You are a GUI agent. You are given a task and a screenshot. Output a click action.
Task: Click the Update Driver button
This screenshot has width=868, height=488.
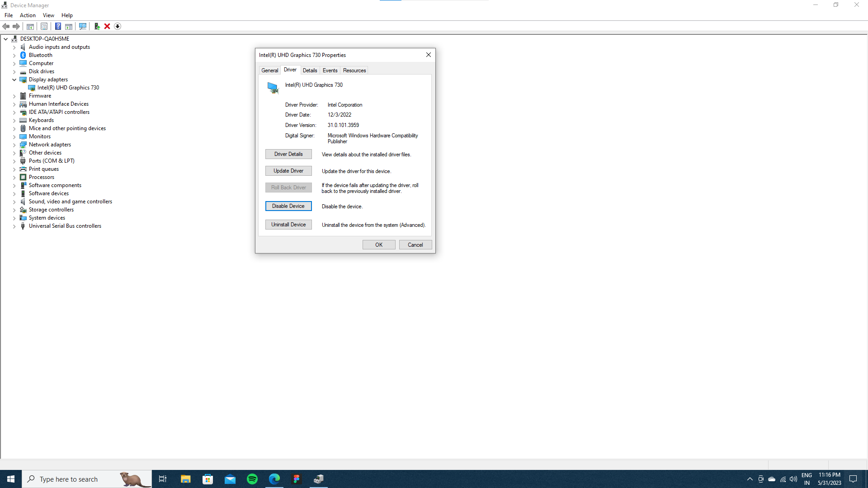(x=288, y=171)
